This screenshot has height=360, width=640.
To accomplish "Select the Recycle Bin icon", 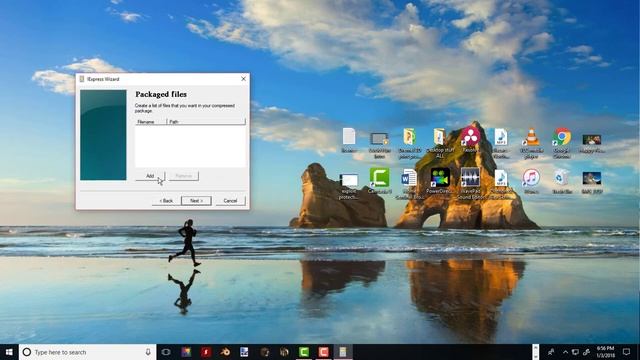I will click(x=562, y=181).
